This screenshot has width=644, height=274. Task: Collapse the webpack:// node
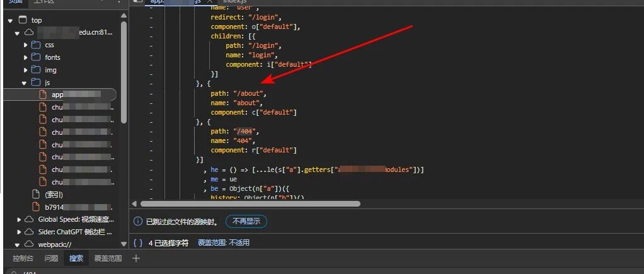(17, 244)
